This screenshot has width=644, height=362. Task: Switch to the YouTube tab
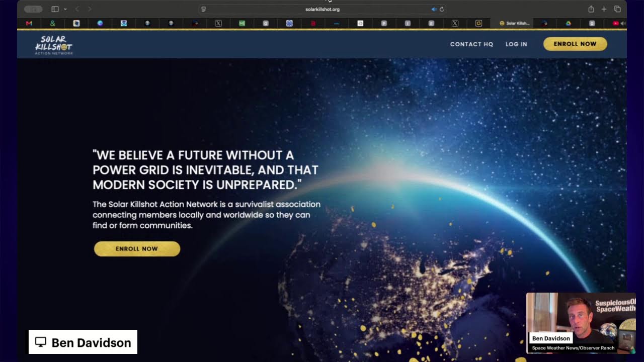(616, 23)
